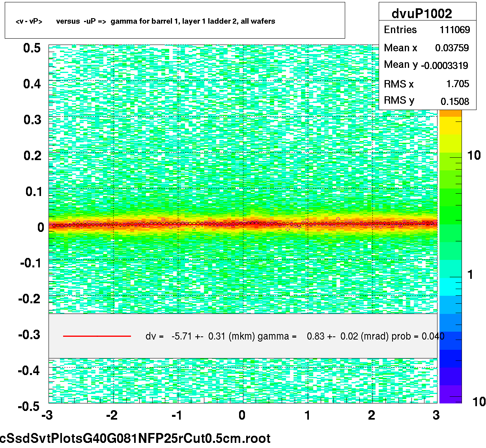This screenshot has width=486, height=448.
Task: Click the y-axis label -0.1
Action: pyautogui.click(x=31, y=263)
